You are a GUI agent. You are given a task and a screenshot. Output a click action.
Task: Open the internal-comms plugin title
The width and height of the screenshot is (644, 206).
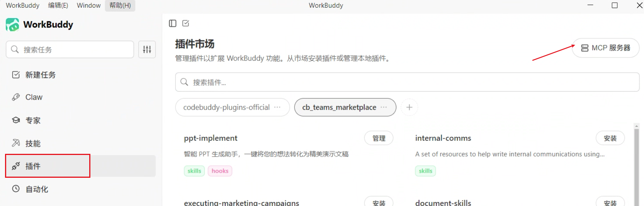443,138
